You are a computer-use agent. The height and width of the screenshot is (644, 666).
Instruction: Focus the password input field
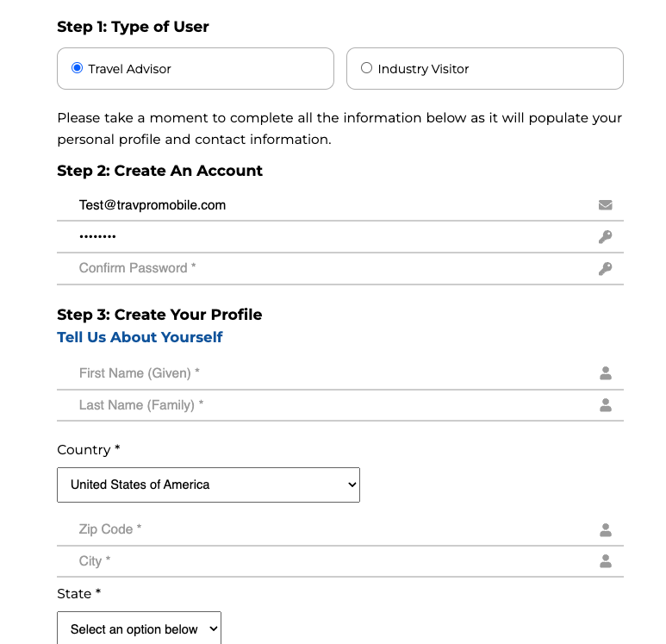coord(327,237)
